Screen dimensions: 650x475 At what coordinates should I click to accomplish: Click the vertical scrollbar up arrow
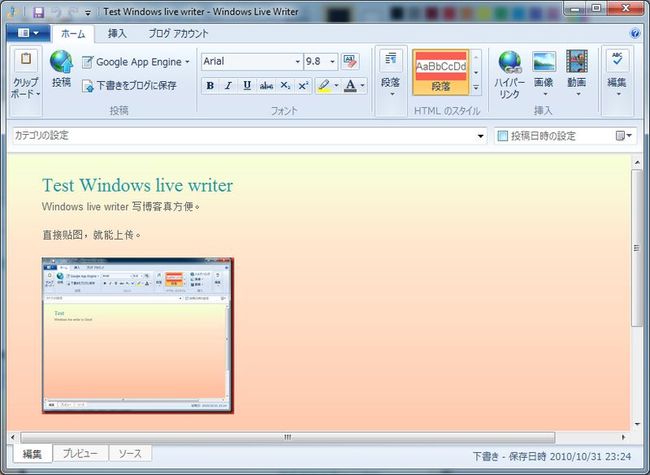(x=637, y=162)
